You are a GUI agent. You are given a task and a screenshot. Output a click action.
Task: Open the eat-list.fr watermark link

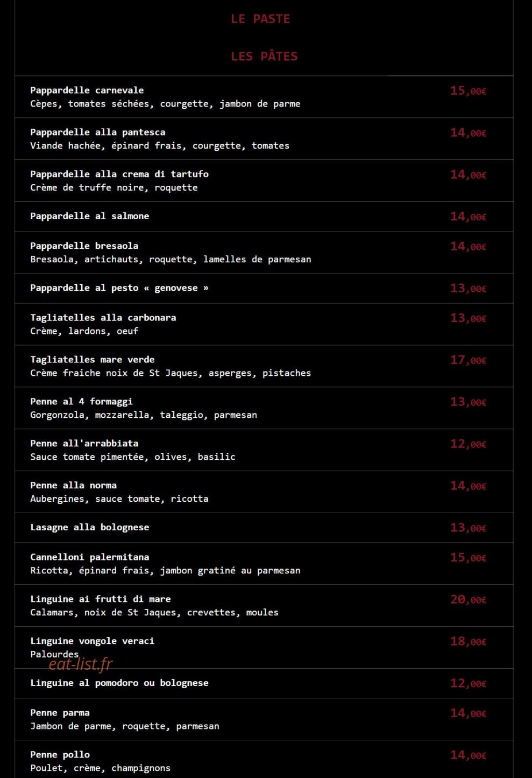point(81,664)
